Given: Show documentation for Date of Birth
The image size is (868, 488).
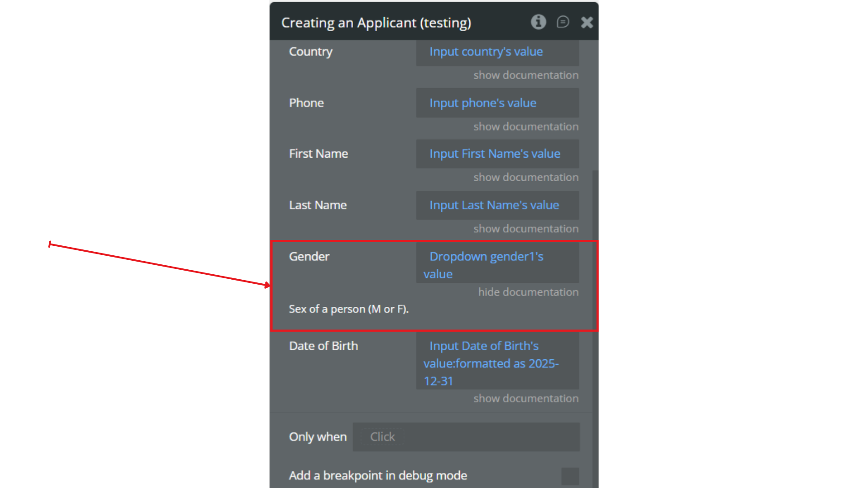Looking at the screenshot, I should pyautogui.click(x=526, y=399).
